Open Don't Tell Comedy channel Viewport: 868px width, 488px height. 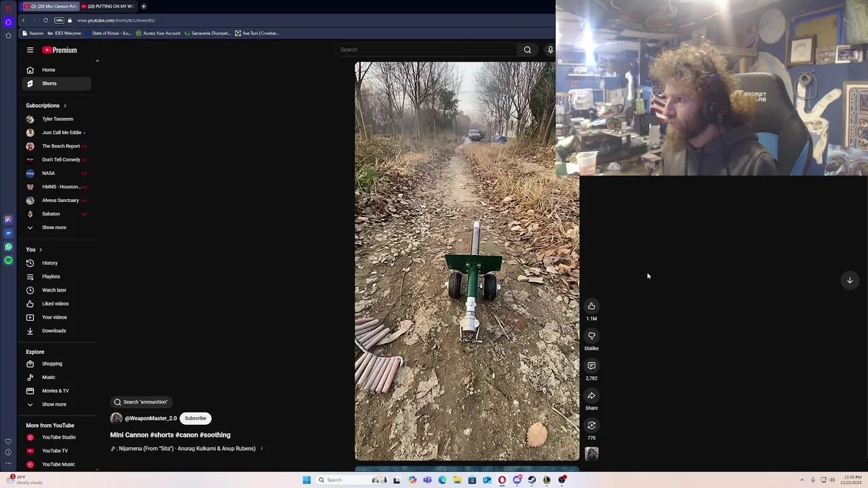point(57,160)
